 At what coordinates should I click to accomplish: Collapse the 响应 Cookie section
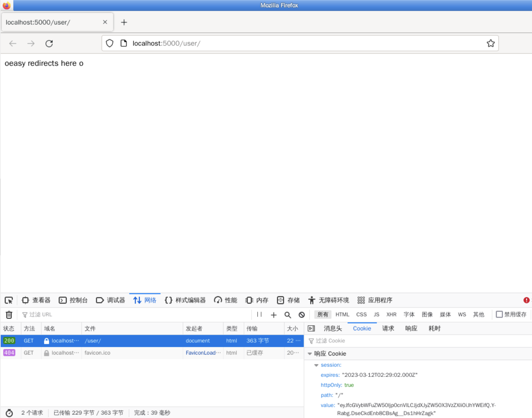[310, 354]
